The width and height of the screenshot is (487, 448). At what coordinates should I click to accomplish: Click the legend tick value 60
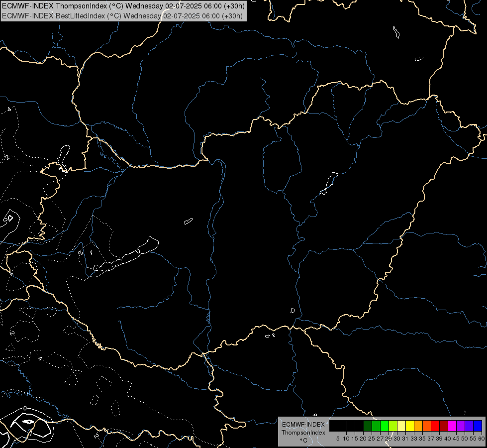point(482,439)
